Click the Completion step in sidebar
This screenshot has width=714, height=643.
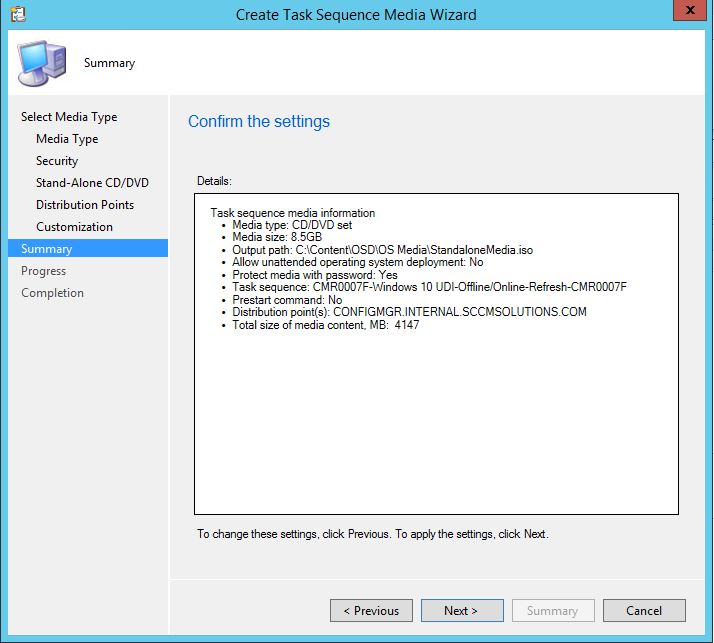[x=52, y=293]
